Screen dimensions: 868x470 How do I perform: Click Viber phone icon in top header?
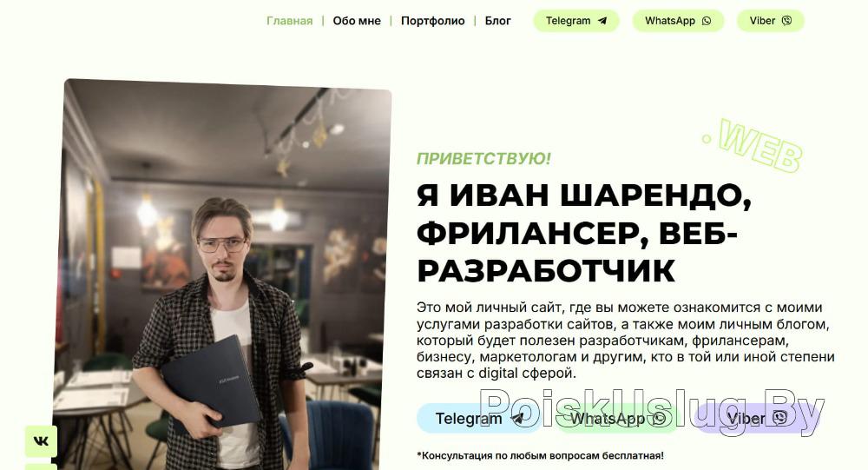point(786,21)
